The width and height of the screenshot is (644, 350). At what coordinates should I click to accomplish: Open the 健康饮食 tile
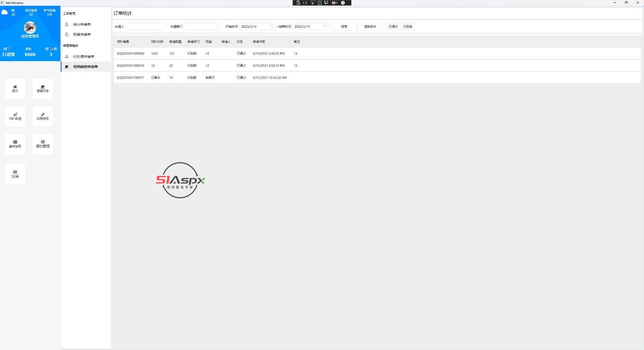pos(43,89)
